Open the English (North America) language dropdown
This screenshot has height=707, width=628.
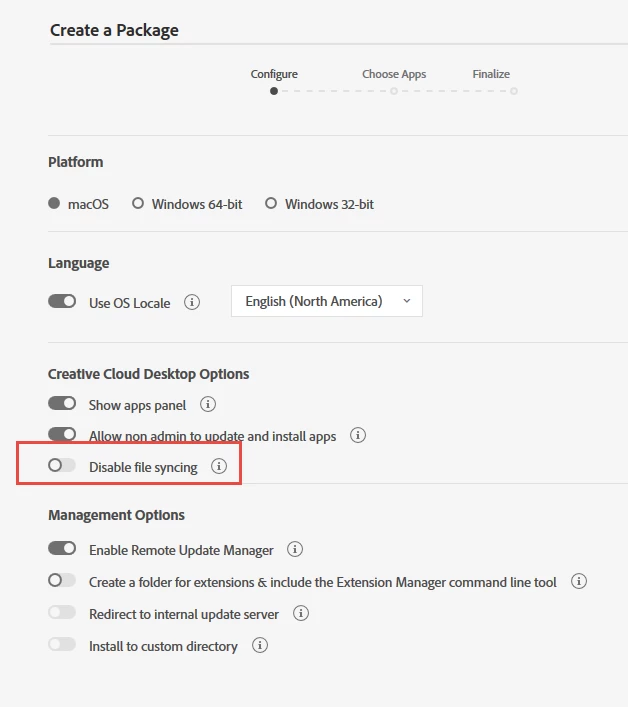coord(327,301)
